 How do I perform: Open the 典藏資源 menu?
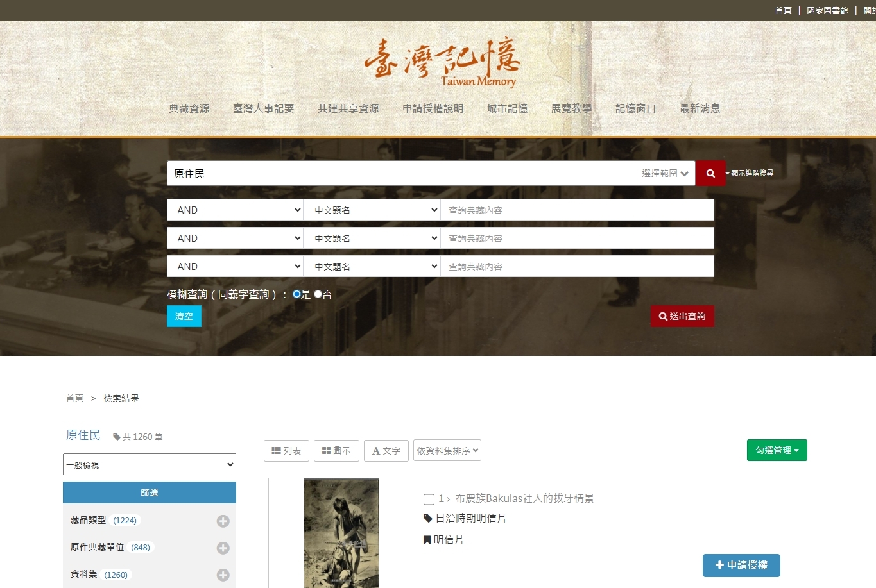[x=189, y=109]
